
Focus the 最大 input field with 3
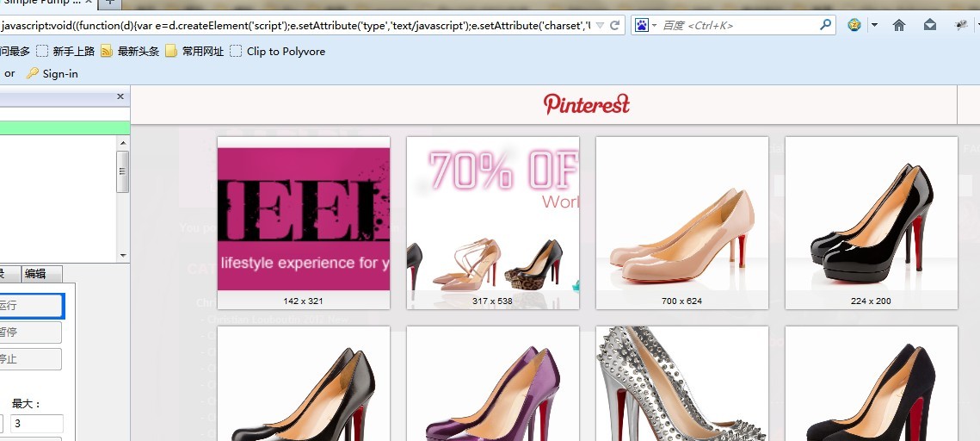[x=37, y=424]
